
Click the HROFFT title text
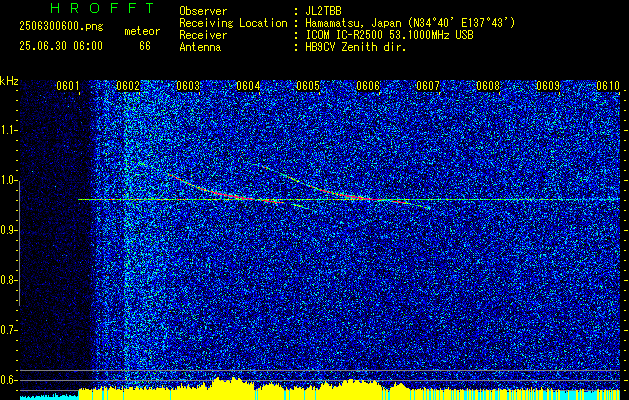(x=103, y=8)
